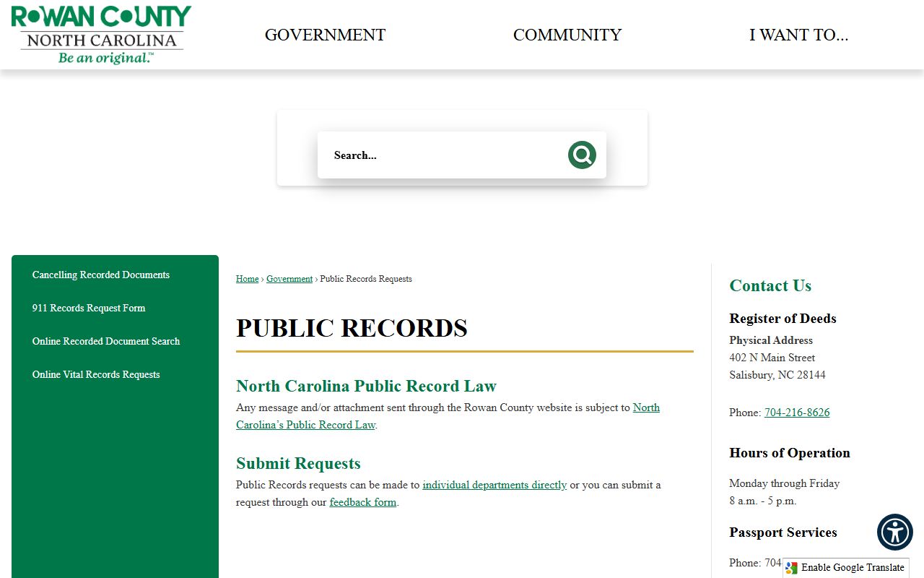
Task: Open the feedback form link
Action: tap(363, 502)
